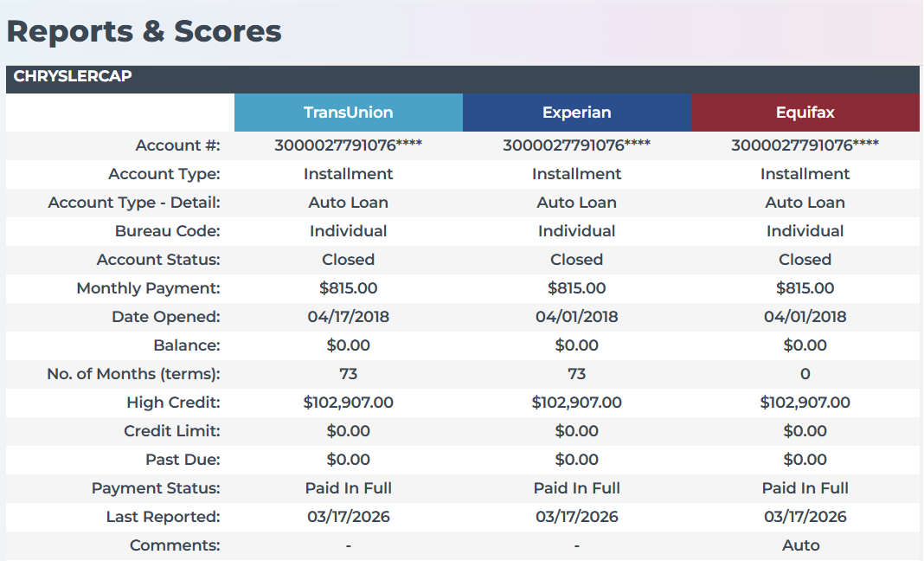Image resolution: width=924 pixels, height=561 pixels.
Task: Click the TransUnion column header
Action: coord(349,112)
